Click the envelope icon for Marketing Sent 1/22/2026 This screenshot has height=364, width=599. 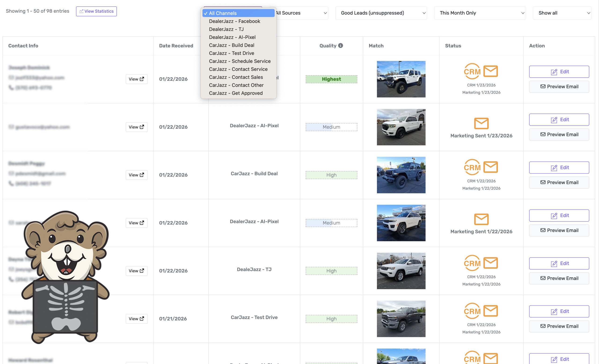[481, 219]
